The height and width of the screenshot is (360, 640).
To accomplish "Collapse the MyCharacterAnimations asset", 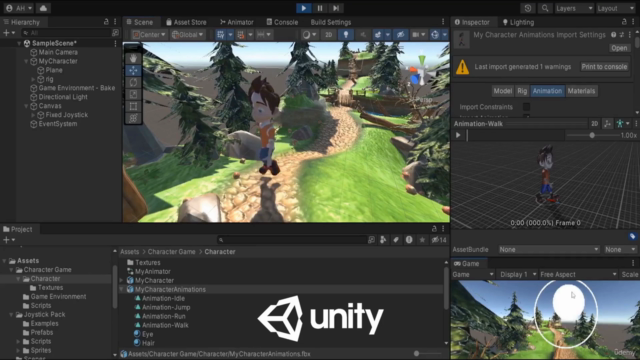I will tap(122, 289).
